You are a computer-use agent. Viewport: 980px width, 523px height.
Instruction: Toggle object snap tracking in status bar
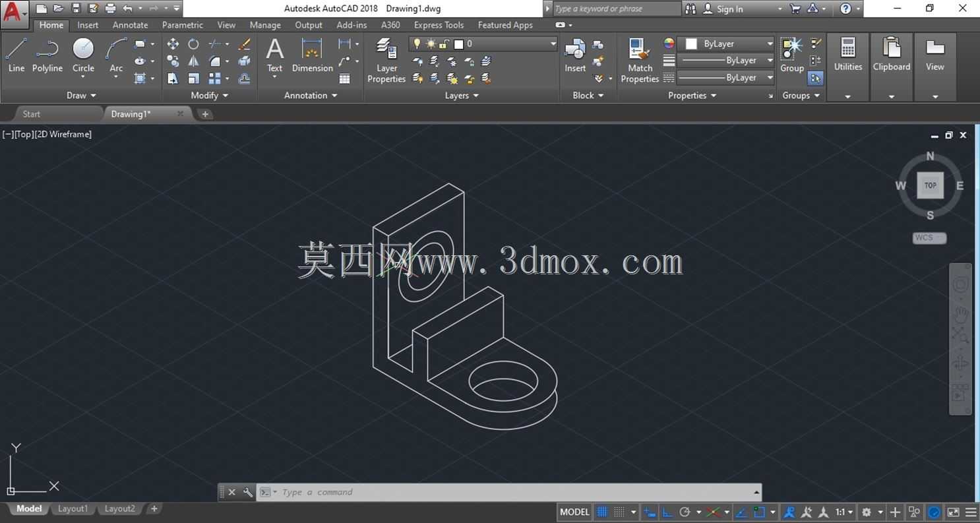pos(741,512)
